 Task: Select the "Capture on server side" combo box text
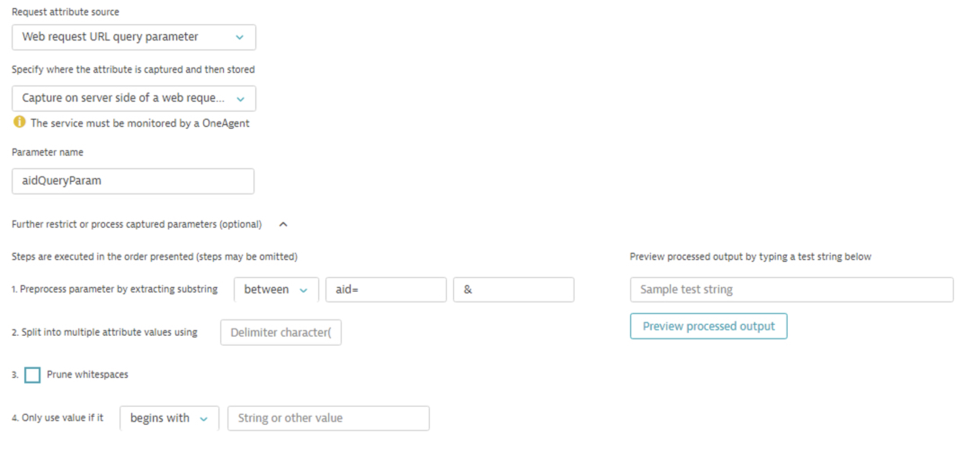(x=123, y=98)
